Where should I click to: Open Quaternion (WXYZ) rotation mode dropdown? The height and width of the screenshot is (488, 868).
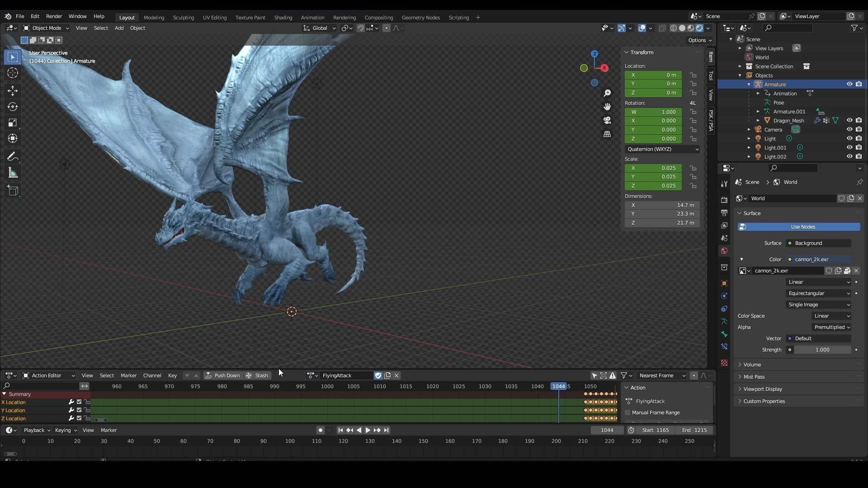pos(662,149)
